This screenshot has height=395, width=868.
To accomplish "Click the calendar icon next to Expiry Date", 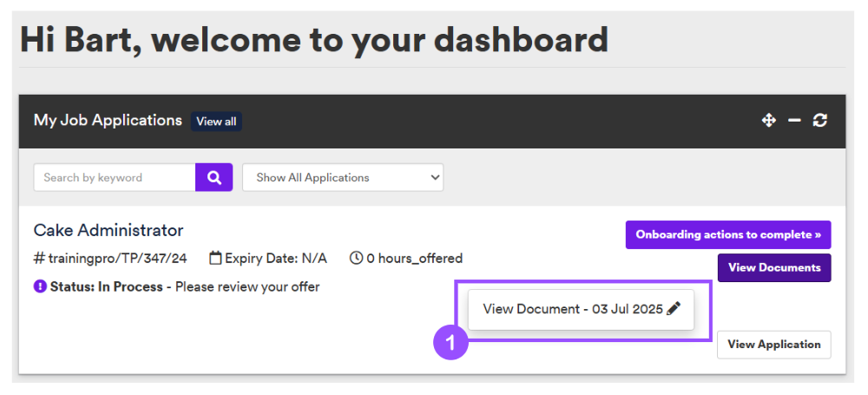I will (x=216, y=258).
